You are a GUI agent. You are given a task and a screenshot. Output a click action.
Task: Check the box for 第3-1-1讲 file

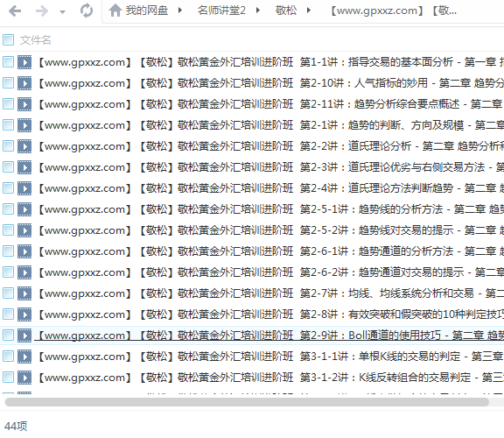coord(9,357)
